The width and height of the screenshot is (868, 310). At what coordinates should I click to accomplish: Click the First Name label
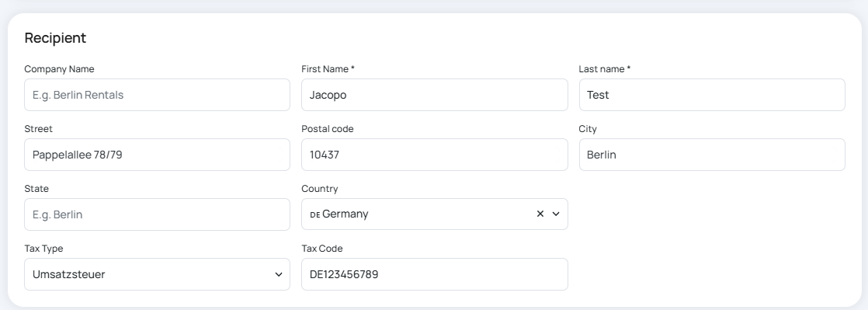click(328, 69)
